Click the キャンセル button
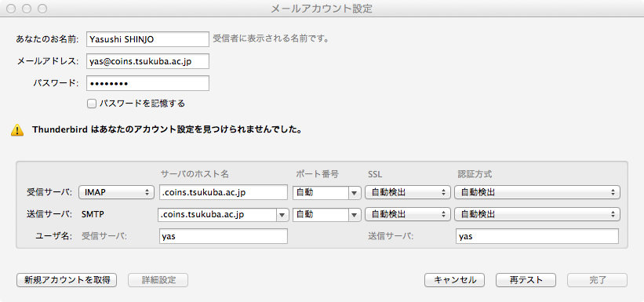 point(455,280)
